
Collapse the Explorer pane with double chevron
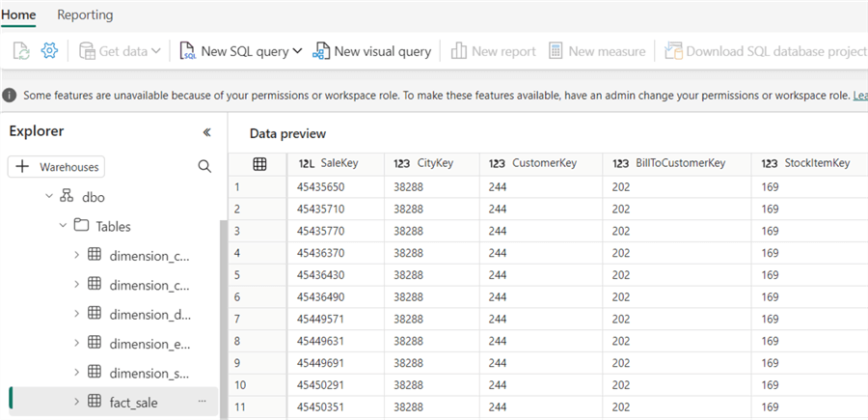pos(205,132)
